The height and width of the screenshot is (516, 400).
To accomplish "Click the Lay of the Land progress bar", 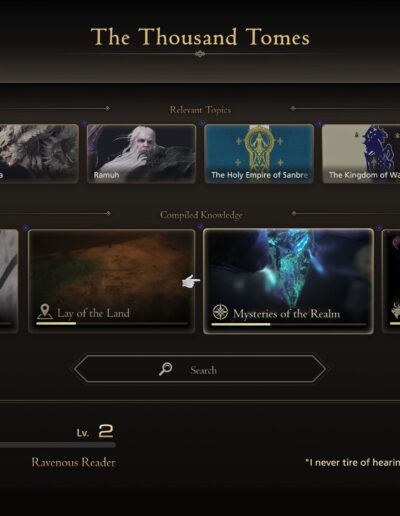I will click(112, 323).
